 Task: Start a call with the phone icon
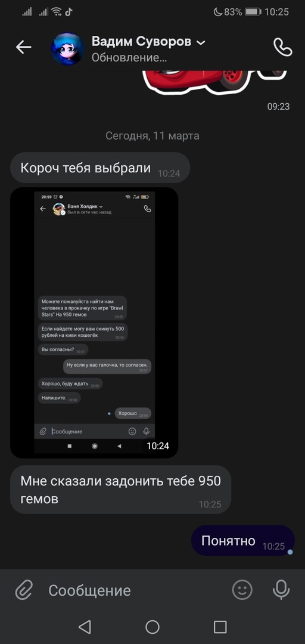[282, 47]
